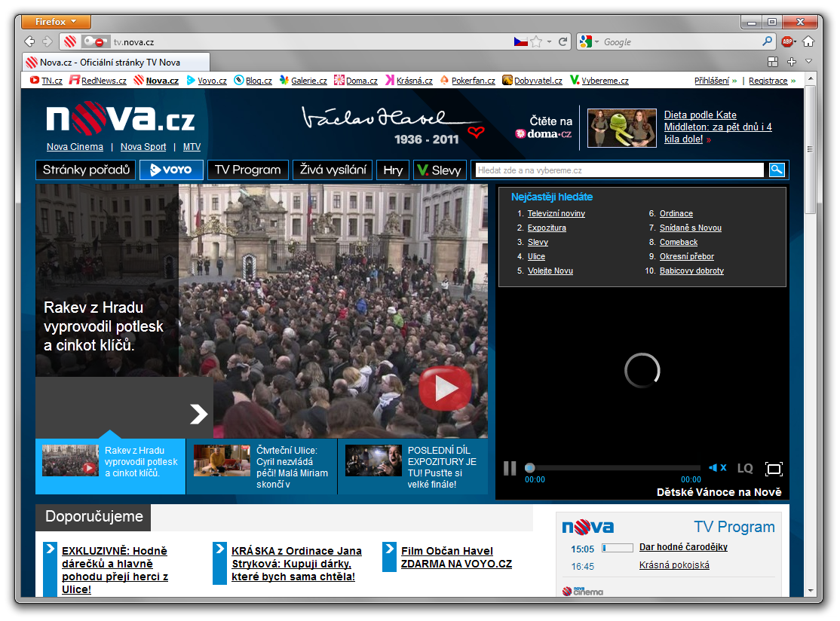Click the arrow icon beside Film Občan Havel
840x621 pixels.
pos(390,557)
